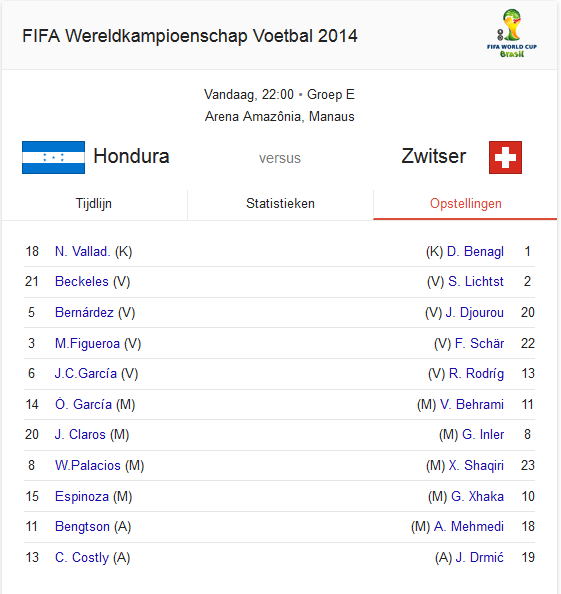Click the D. Benagl goalkeeper link
The width and height of the screenshot is (561, 594).
pos(475,252)
